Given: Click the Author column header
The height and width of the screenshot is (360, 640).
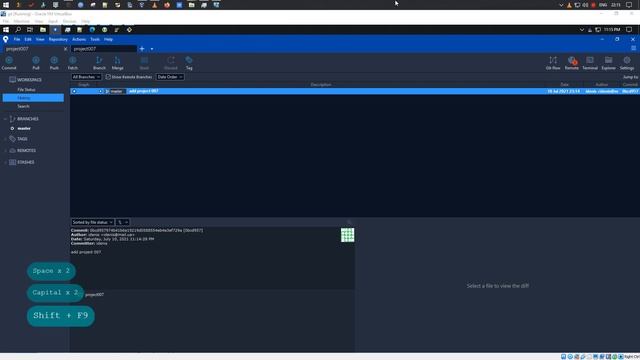Looking at the screenshot, I should [602, 84].
